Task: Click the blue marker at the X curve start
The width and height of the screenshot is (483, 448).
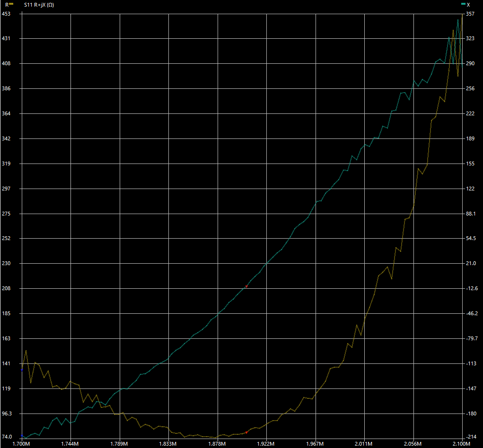Action: 22,435
